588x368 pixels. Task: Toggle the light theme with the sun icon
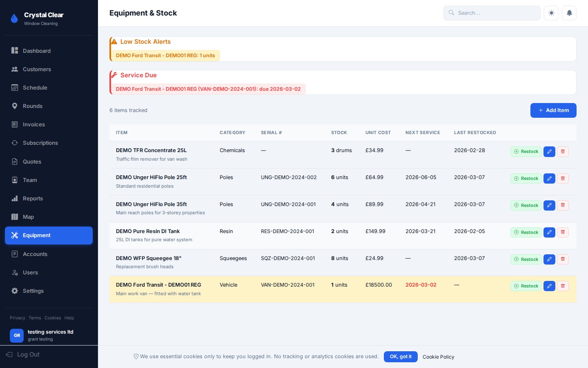[551, 13]
